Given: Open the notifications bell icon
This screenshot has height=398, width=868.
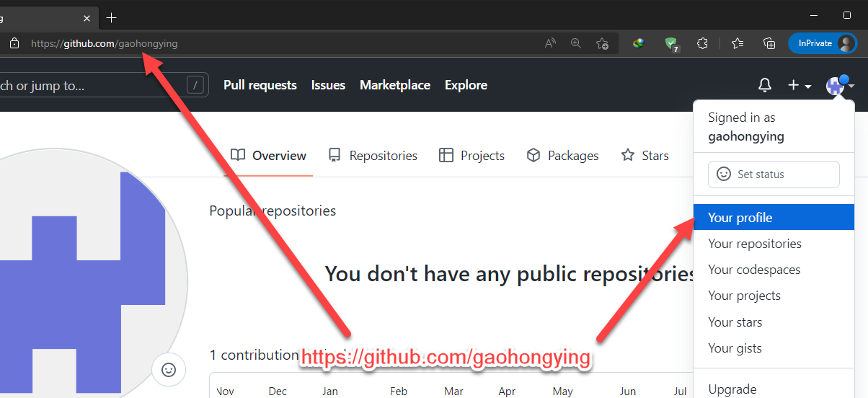Looking at the screenshot, I should pos(765,85).
